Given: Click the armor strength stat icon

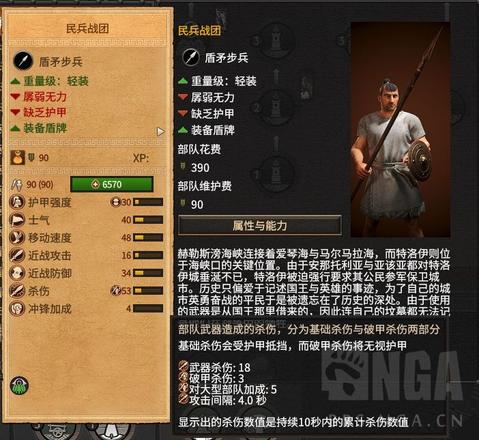Looking at the screenshot, I should click(x=16, y=202).
